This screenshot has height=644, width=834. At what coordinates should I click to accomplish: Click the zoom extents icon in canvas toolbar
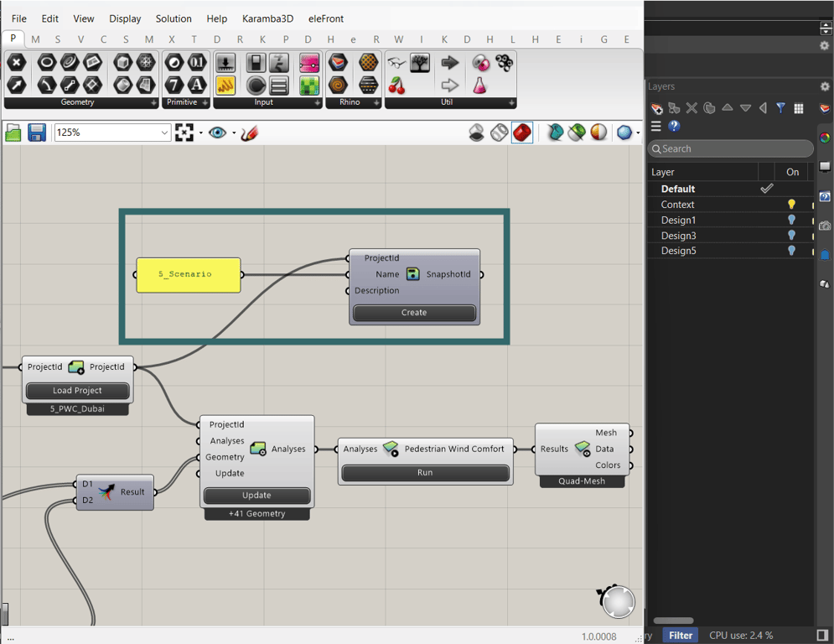click(184, 132)
